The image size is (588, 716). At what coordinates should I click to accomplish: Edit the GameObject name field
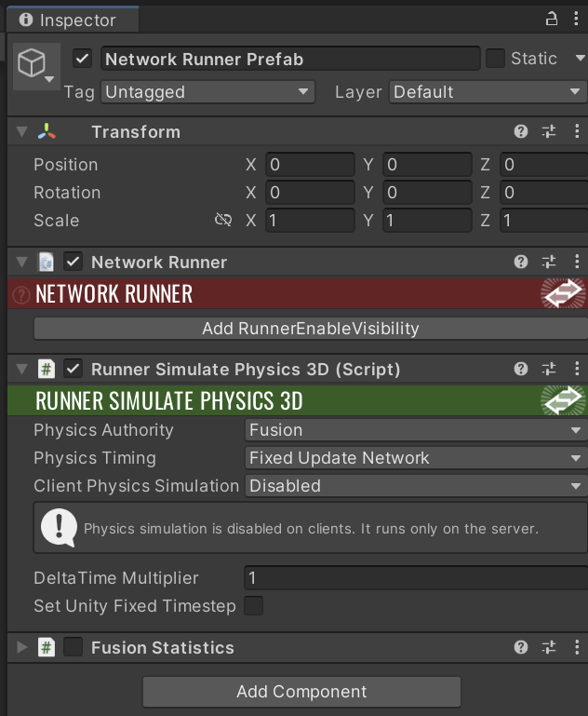click(x=290, y=59)
